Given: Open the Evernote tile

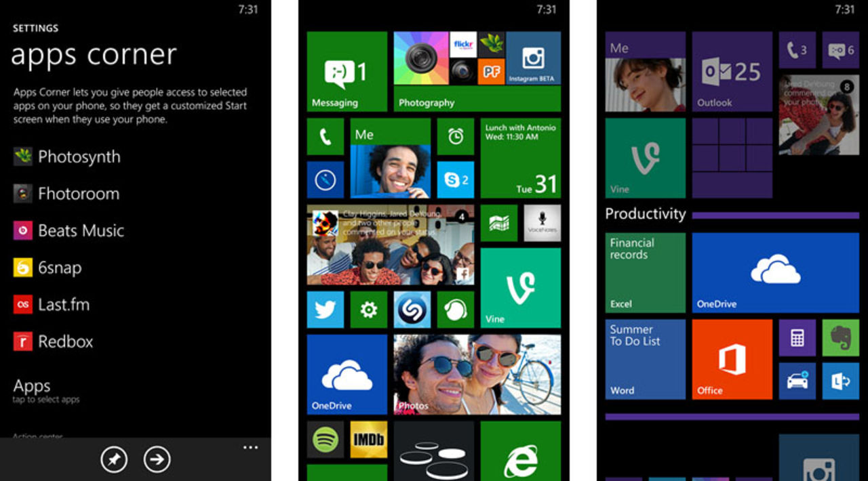Looking at the screenshot, I should coord(841,337).
